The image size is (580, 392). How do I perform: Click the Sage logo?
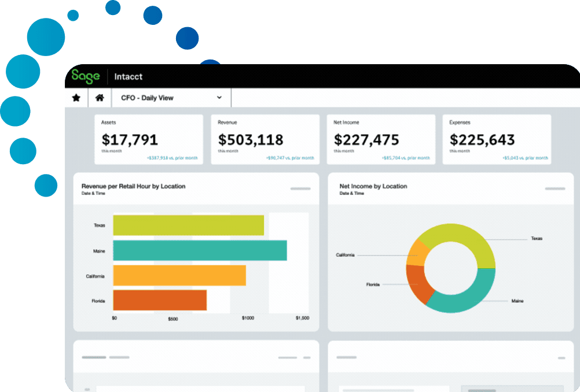pyautogui.click(x=85, y=76)
